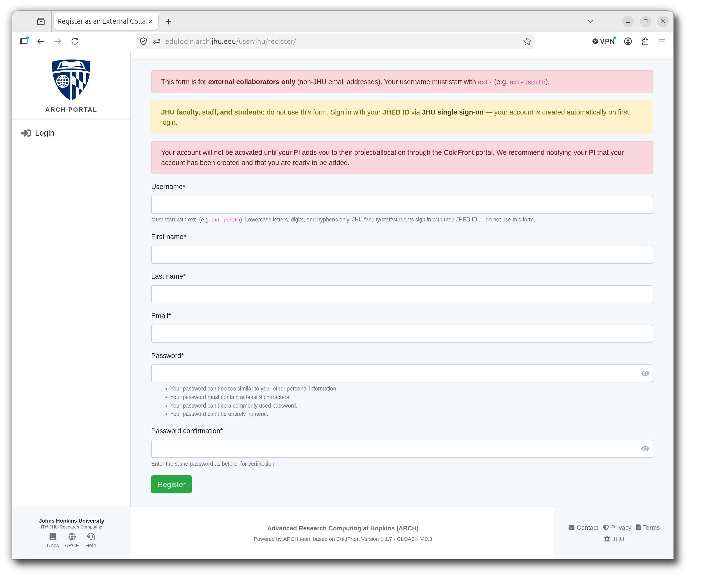Click the green Register button
701x588 pixels.
172,484
